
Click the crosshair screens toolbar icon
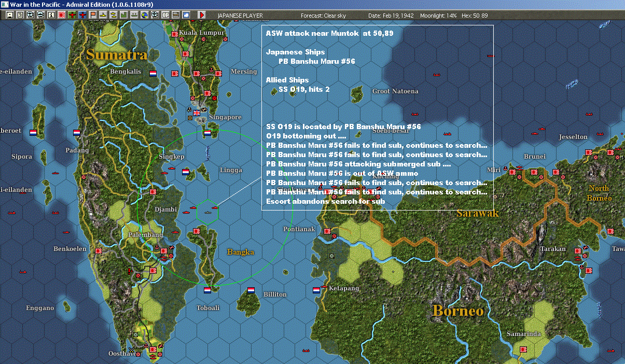click(x=155, y=15)
